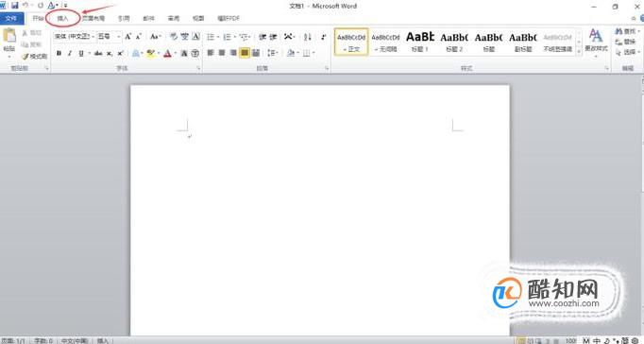Screen dimensions: 644x344
Task: Open the circled Insert ribbon tab
Action: (x=63, y=18)
